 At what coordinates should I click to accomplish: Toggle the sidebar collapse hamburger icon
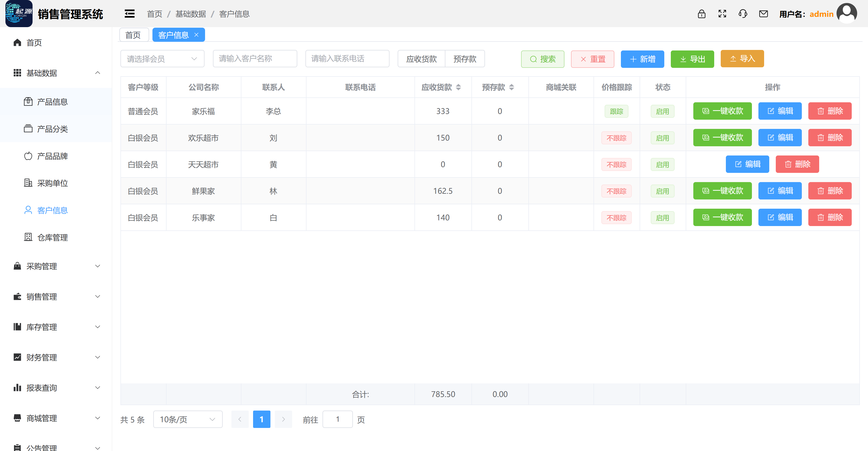(x=129, y=14)
